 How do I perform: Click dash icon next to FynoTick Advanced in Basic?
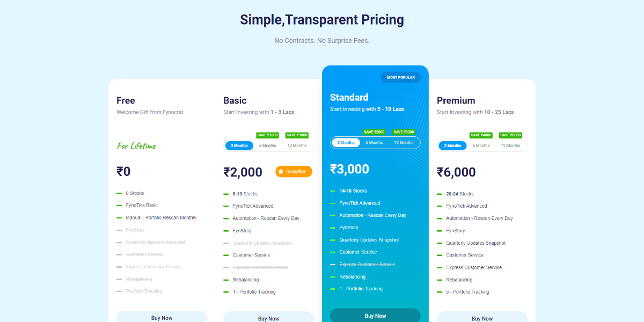pos(227,206)
